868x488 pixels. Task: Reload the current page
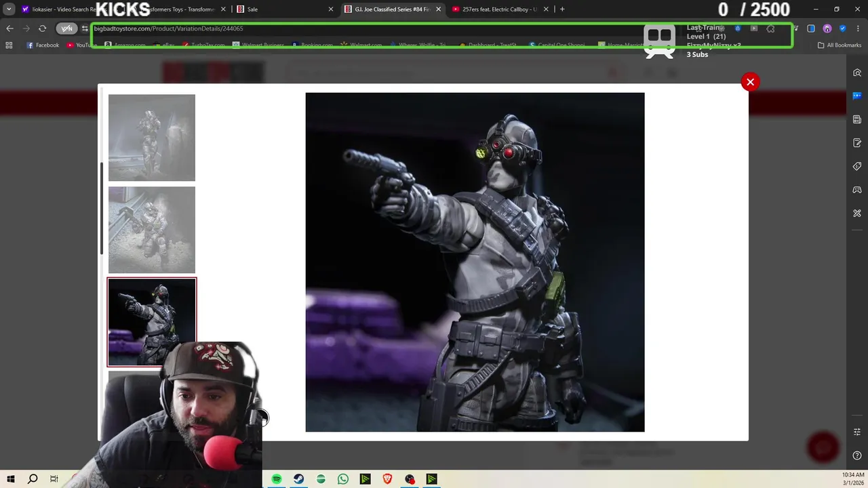42,28
